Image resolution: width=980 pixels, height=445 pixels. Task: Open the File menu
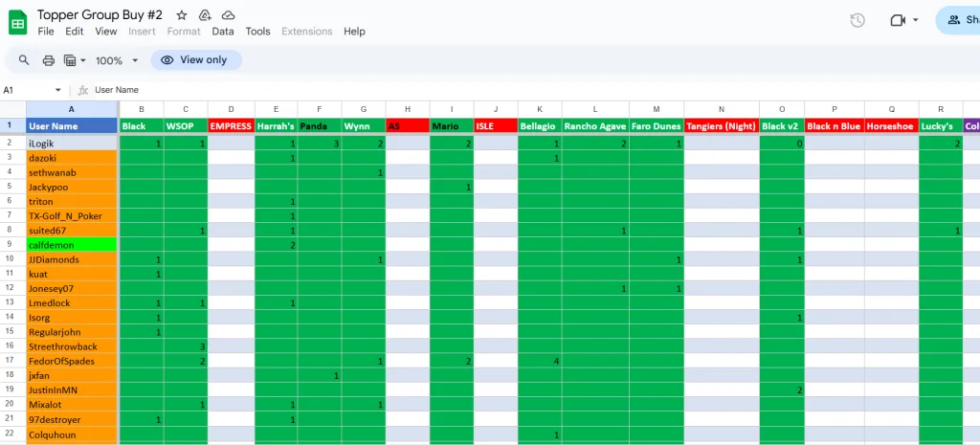tap(46, 32)
